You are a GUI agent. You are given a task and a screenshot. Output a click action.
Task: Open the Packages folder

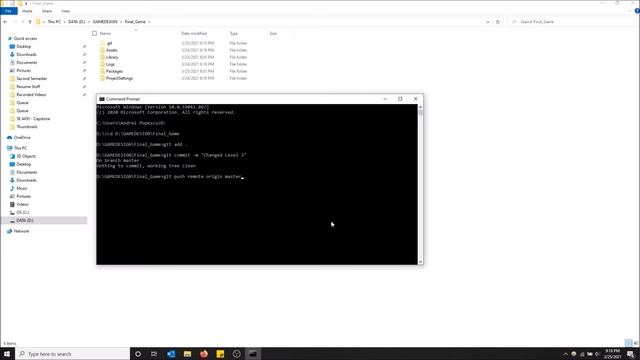[x=114, y=71]
